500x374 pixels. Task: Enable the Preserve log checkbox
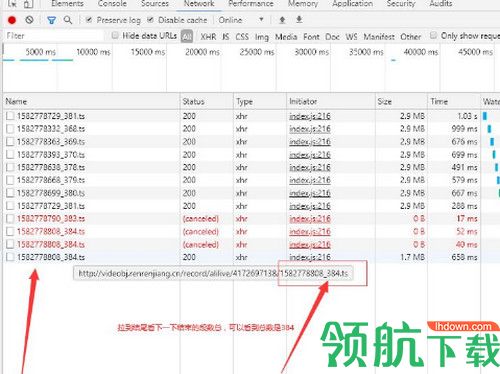pos(89,20)
